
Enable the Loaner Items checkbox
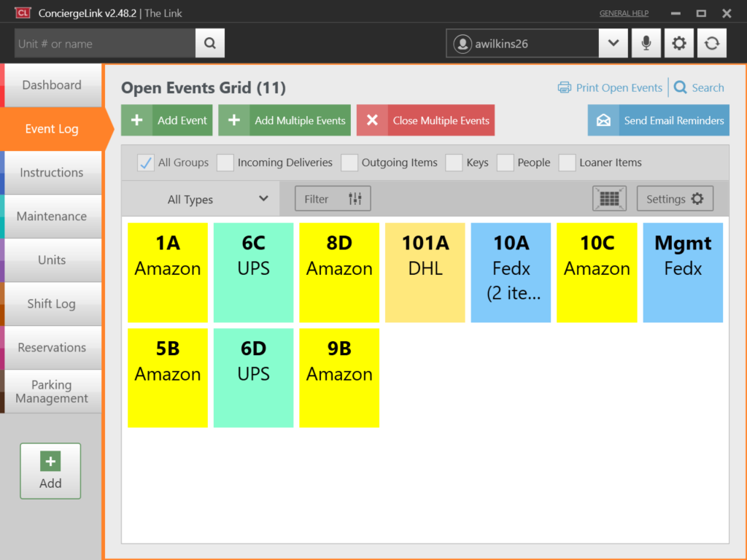567,163
